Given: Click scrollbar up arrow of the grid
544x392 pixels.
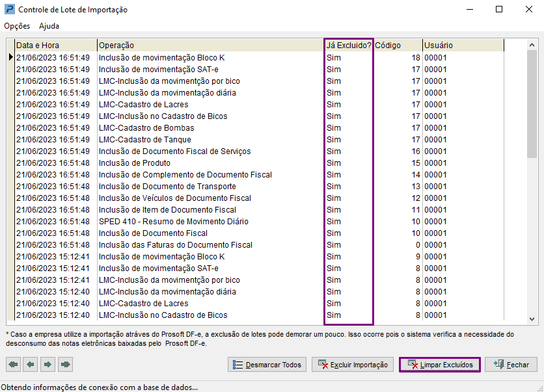Looking at the screenshot, I should (532, 45).
